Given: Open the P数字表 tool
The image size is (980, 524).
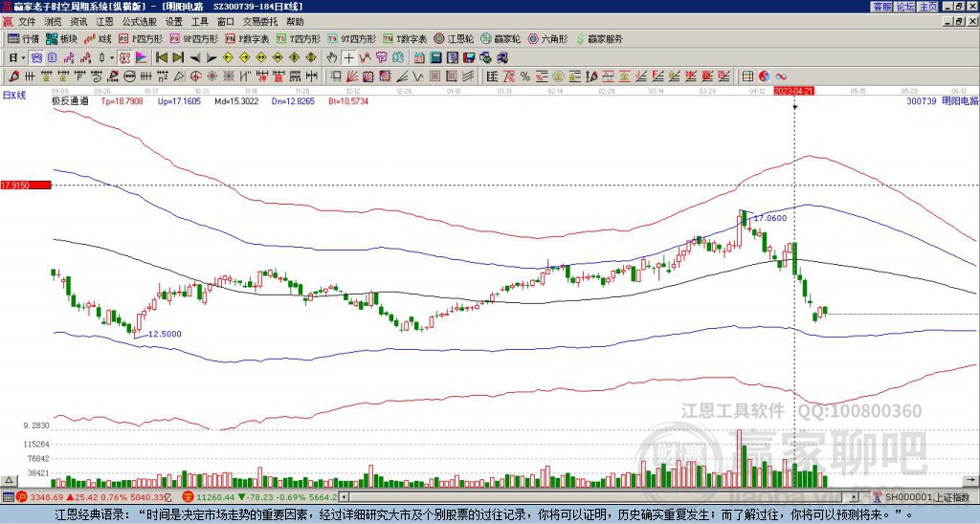Looking at the screenshot, I should pyautogui.click(x=248, y=38).
